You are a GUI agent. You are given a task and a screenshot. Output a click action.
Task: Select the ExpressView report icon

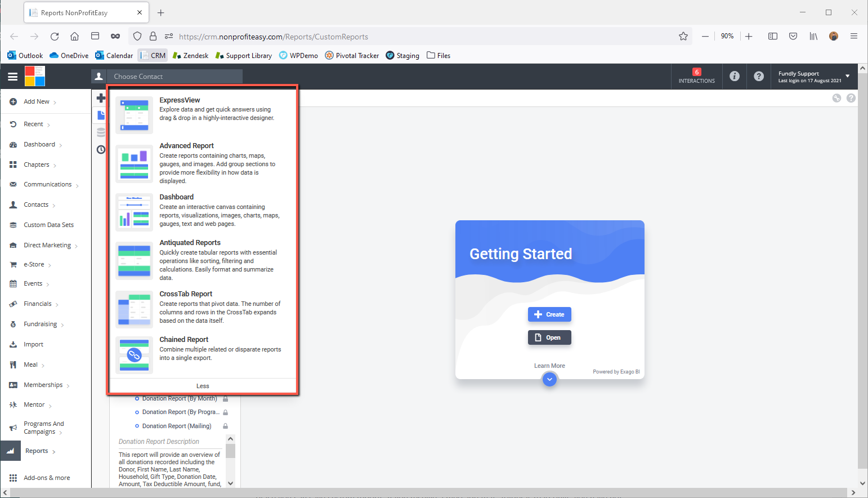134,115
